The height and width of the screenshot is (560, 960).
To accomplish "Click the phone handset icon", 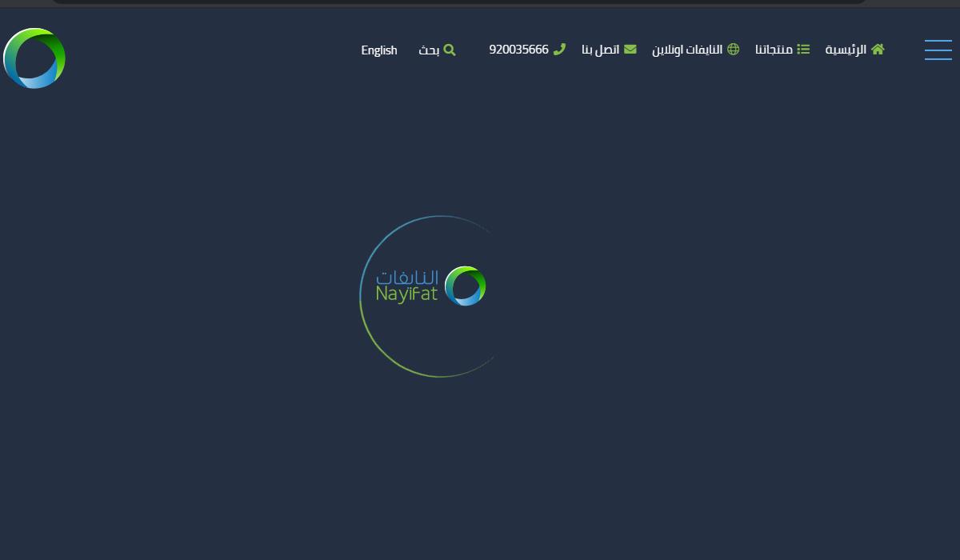I will click(559, 49).
